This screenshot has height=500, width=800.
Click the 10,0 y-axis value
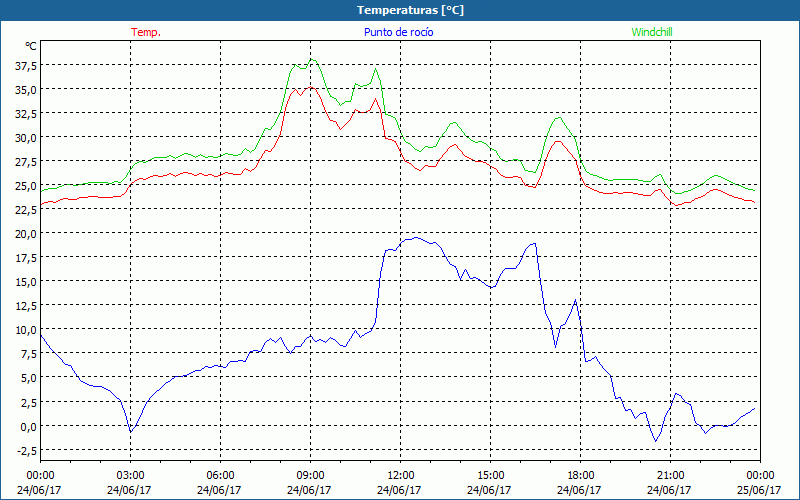point(26,330)
